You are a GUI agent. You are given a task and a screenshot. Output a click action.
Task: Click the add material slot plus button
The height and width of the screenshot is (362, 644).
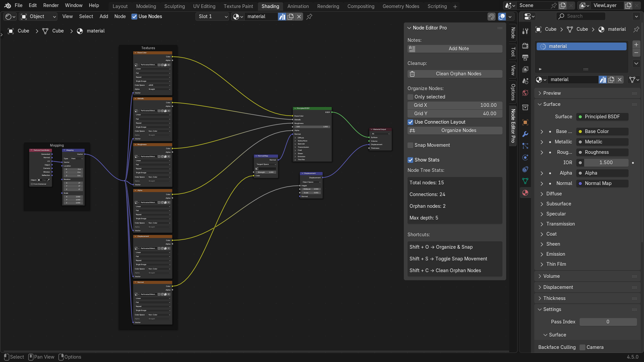636,45
